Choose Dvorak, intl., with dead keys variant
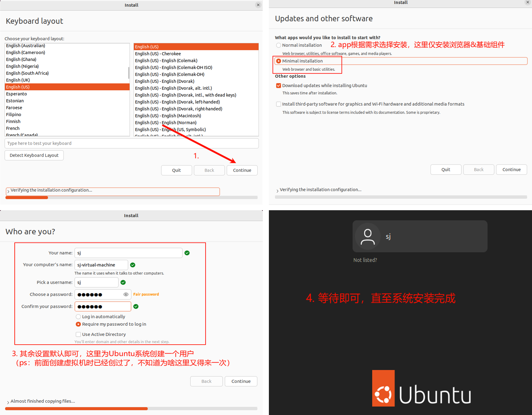Image resolution: width=532 pixels, height=415 pixels. point(196,95)
